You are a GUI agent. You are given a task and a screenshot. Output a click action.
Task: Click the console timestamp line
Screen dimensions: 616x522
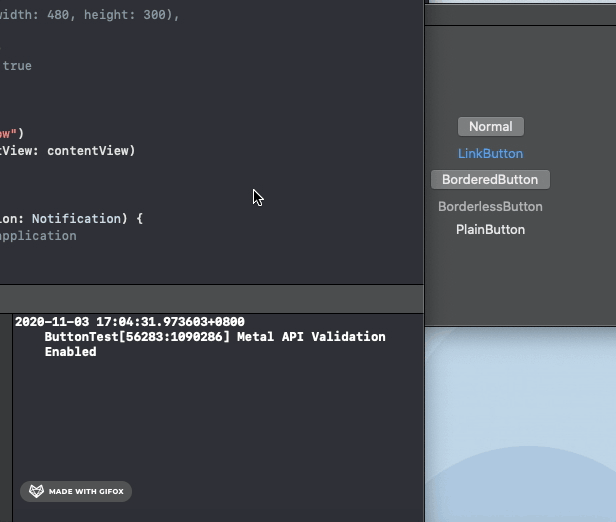click(x=129, y=322)
